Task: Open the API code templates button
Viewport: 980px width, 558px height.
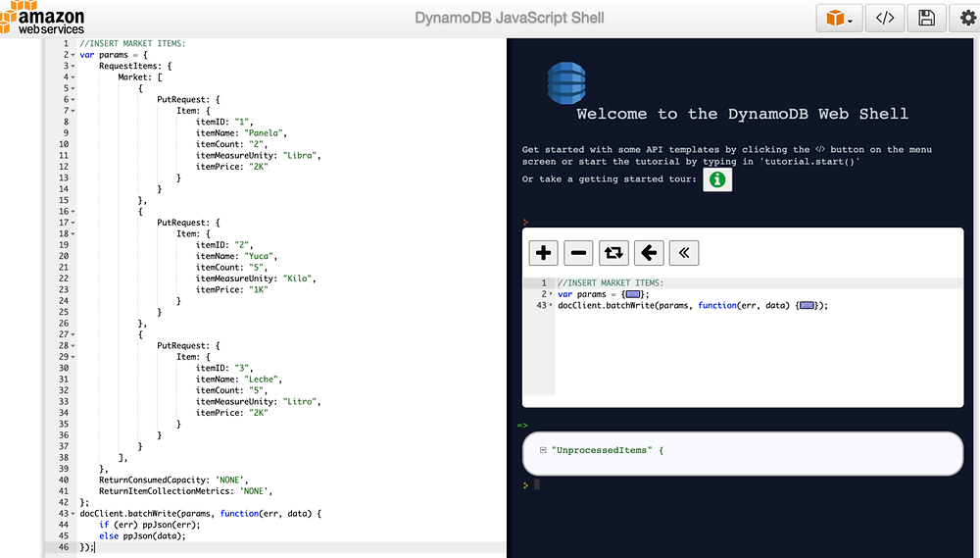Action: point(884,18)
